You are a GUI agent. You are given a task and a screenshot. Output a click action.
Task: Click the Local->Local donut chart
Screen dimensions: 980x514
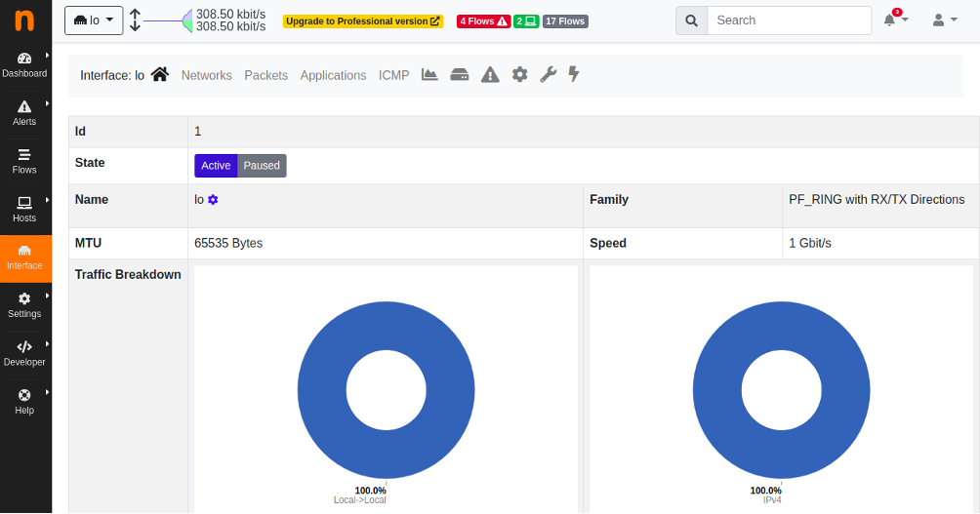(x=387, y=390)
